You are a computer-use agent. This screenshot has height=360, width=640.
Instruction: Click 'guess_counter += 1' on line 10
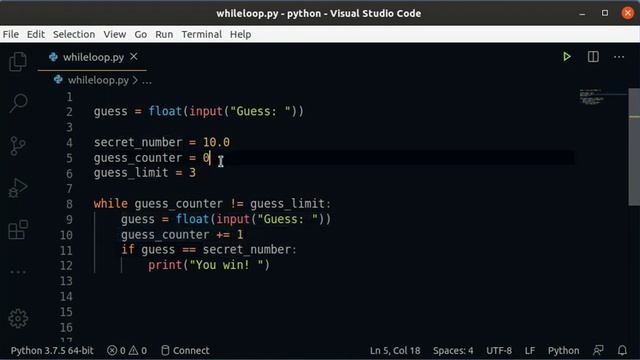coord(182,235)
